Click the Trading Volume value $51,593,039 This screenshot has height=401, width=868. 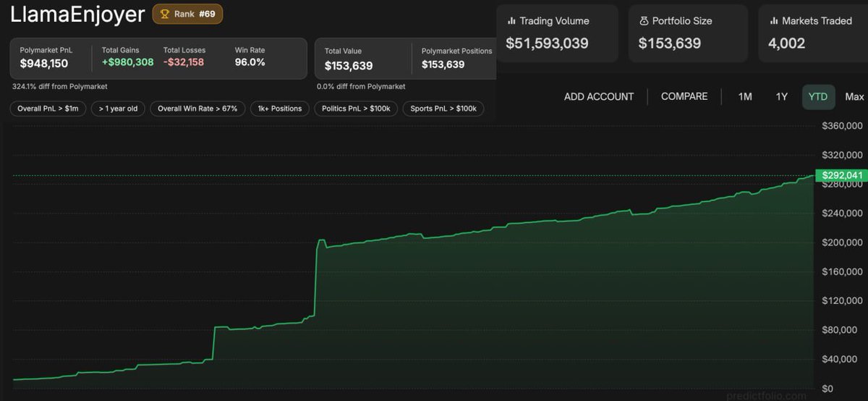548,43
